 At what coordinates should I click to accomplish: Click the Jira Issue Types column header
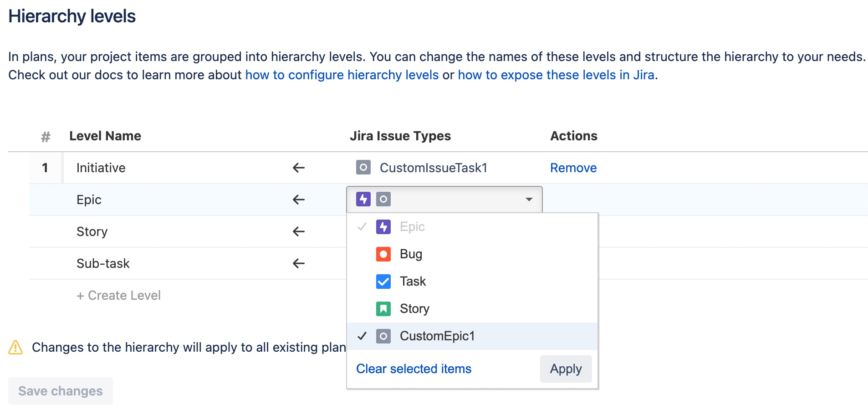(400, 136)
